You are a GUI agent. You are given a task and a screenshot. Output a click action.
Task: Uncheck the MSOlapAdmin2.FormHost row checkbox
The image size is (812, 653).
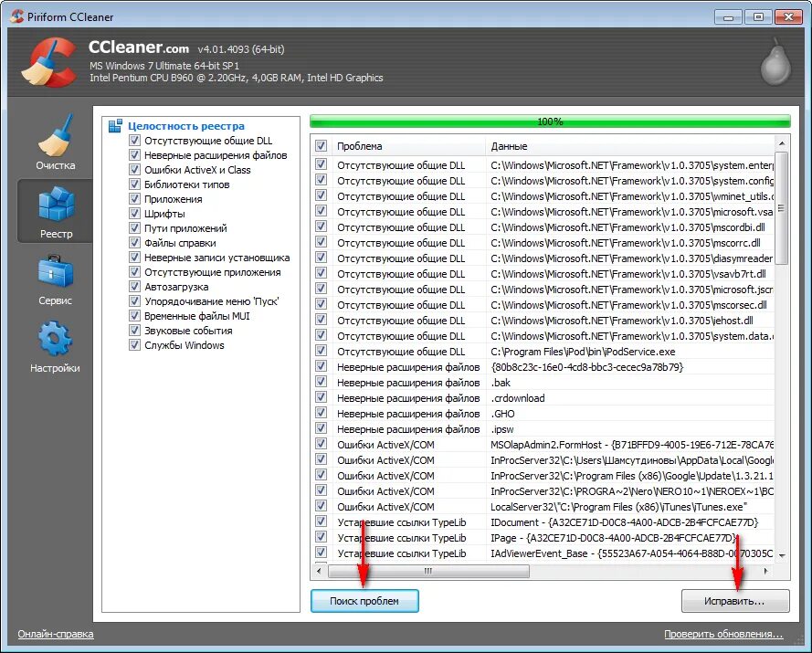tap(322, 444)
